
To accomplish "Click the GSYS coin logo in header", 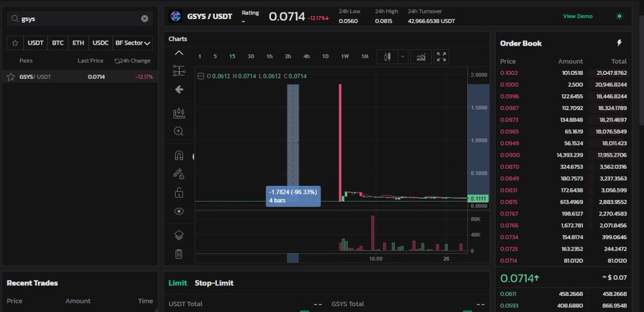I will click(x=175, y=16).
